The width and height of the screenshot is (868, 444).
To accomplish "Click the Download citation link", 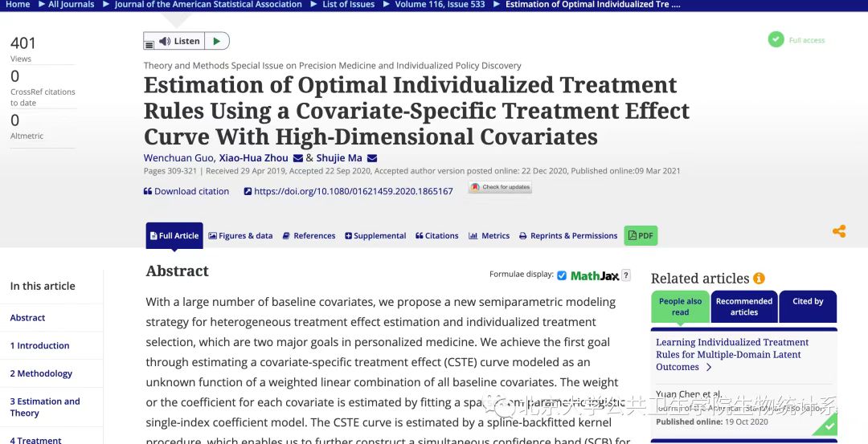I will pyautogui.click(x=186, y=191).
